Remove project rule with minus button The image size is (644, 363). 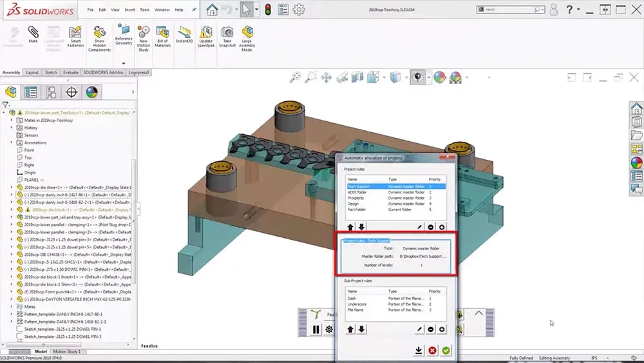click(430, 227)
